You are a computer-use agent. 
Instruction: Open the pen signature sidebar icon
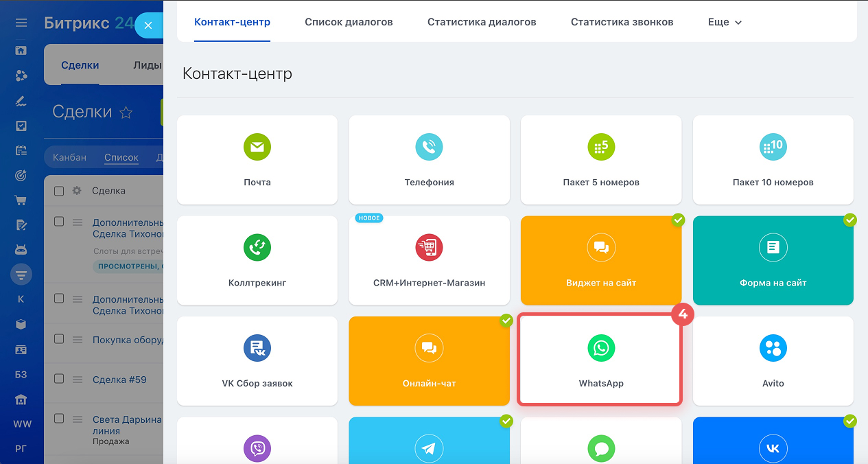point(21,101)
